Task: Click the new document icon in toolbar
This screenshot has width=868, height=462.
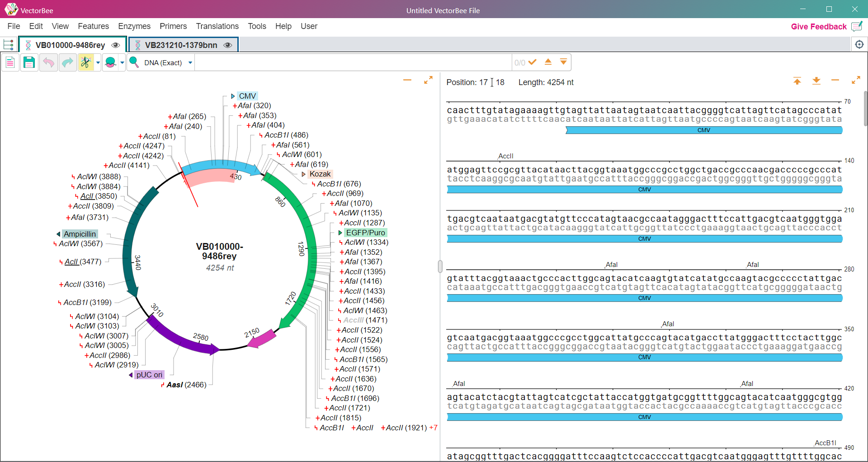Action: [x=10, y=62]
